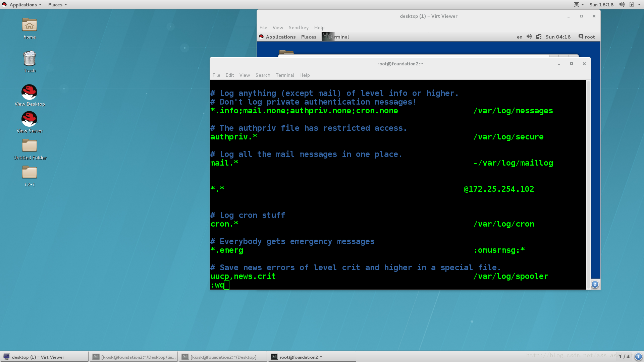
Task: Open the terminal Search menu
Action: [x=263, y=75]
